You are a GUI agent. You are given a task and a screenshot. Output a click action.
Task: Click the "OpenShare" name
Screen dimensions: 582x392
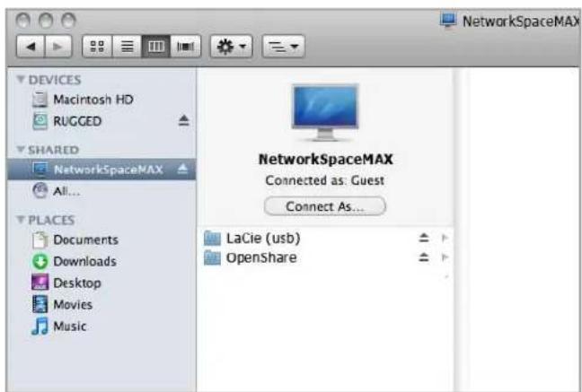point(261,257)
